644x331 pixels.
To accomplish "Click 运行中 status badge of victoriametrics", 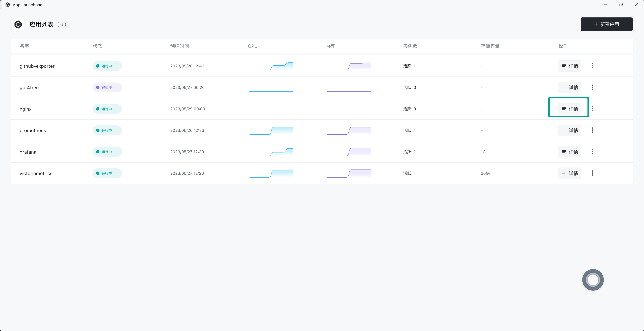I will tap(107, 173).
